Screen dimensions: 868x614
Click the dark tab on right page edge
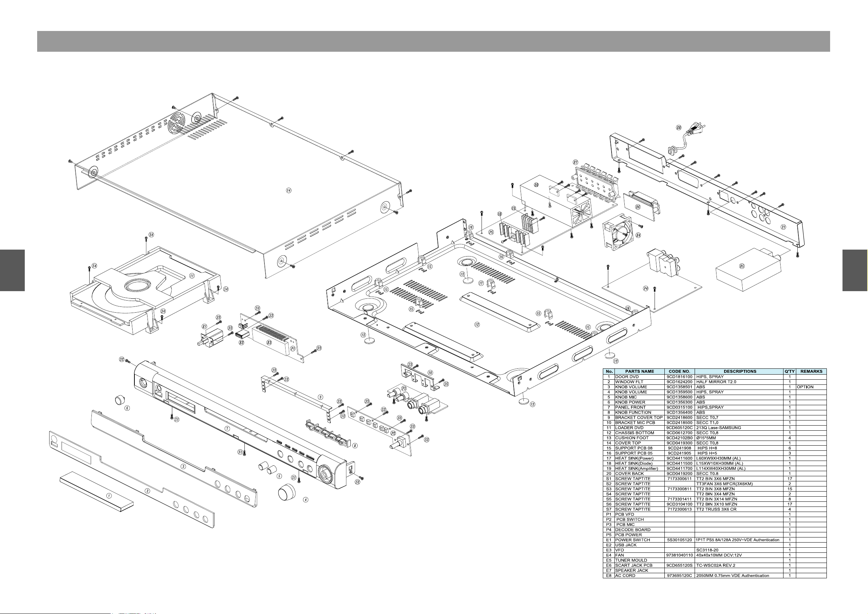[855, 270]
